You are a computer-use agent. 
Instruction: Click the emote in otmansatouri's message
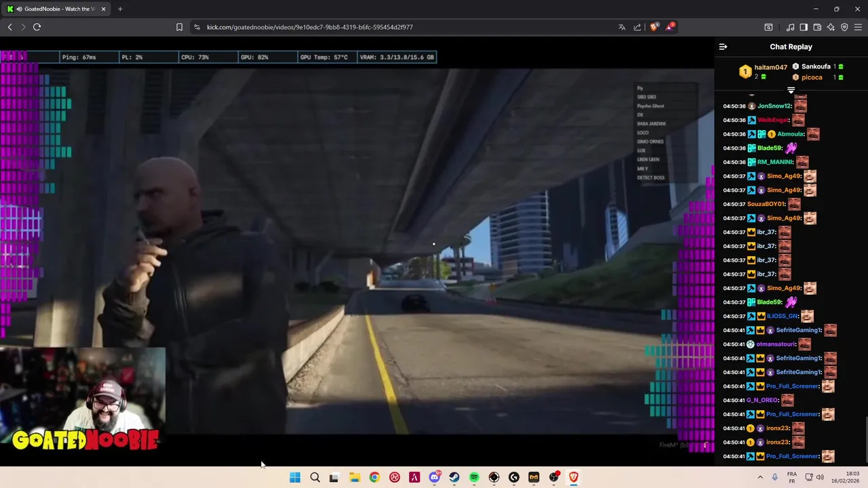(804, 344)
